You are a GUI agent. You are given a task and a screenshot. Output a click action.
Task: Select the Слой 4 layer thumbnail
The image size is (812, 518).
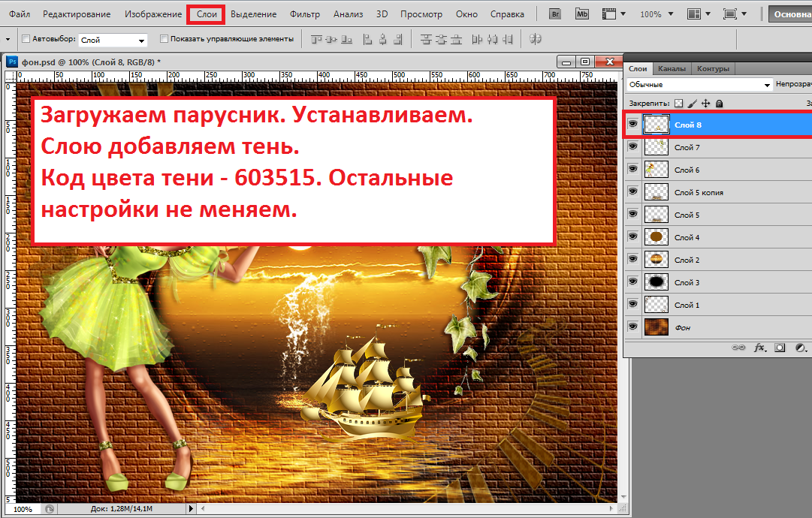tap(657, 237)
